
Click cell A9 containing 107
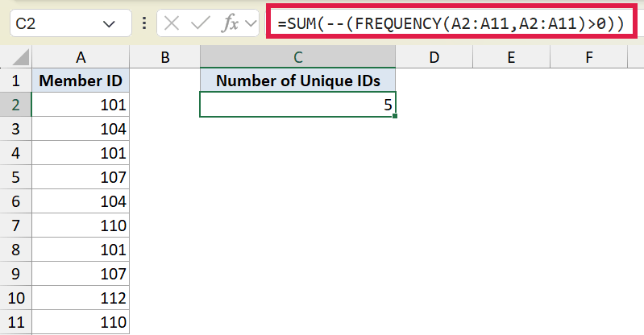(x=81, y=274)
